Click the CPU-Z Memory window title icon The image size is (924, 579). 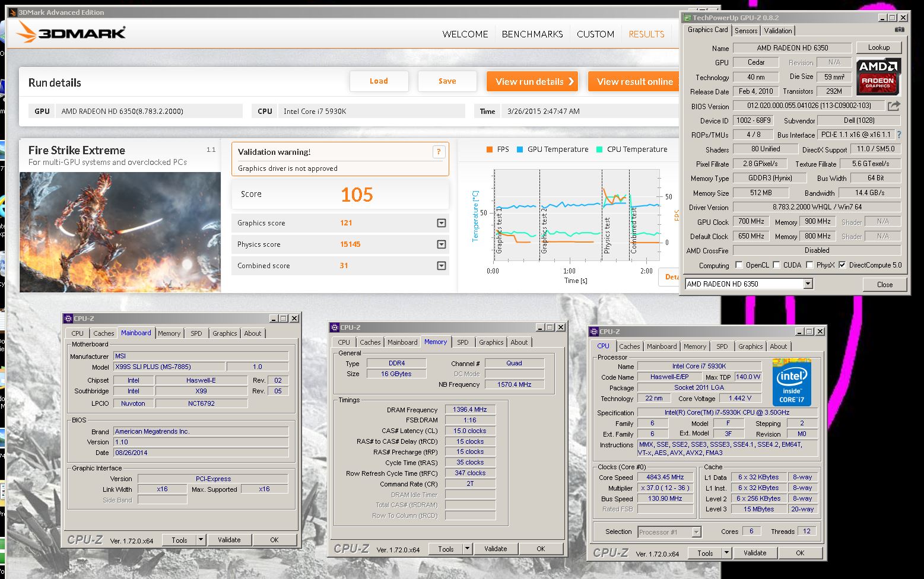point(335,327)
